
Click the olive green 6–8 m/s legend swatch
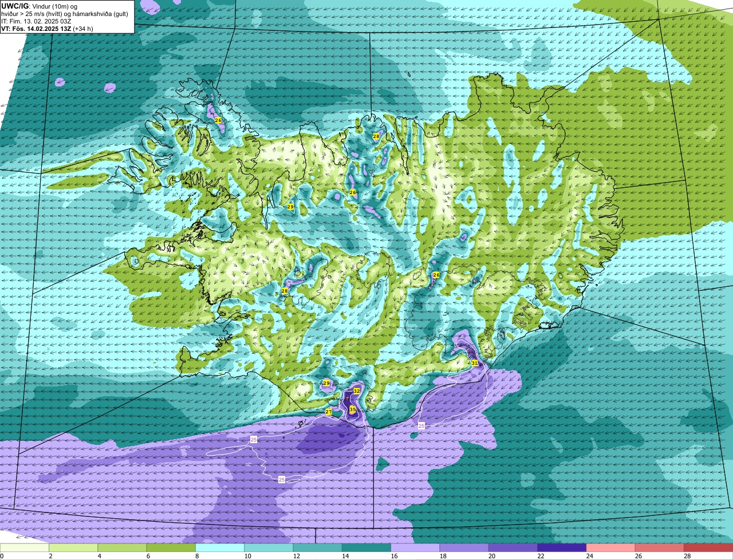click(171, 548)
